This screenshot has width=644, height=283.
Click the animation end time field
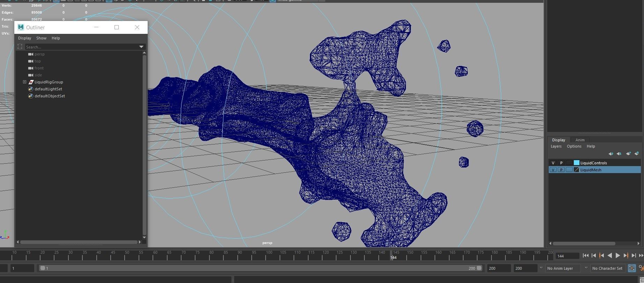coord(525,268)
